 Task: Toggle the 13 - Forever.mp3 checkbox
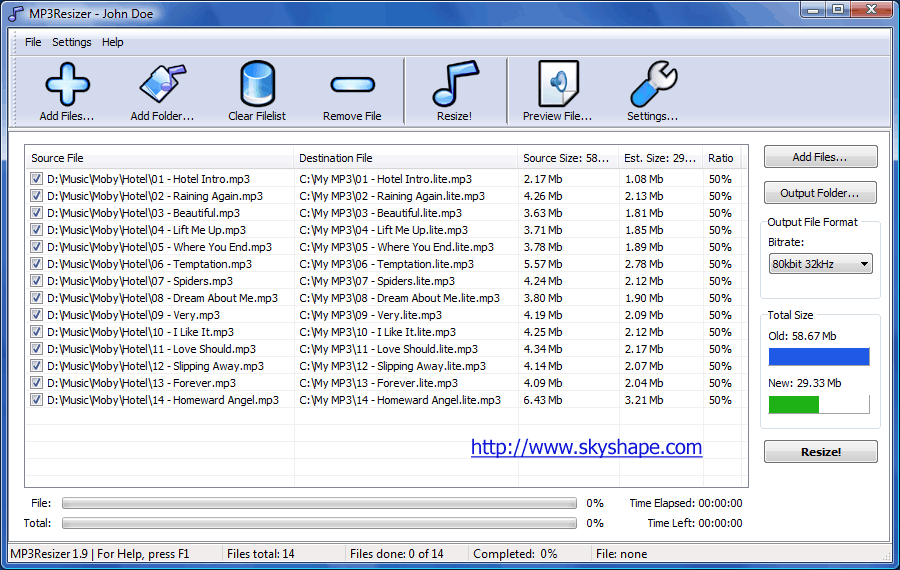pos(36,383)
